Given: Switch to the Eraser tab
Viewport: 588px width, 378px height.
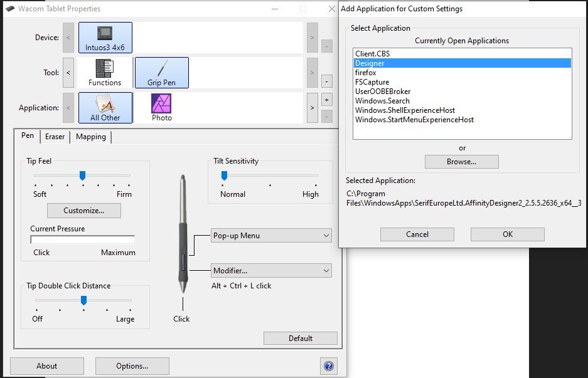Looking at the screenshot, I should coord(55,137).
